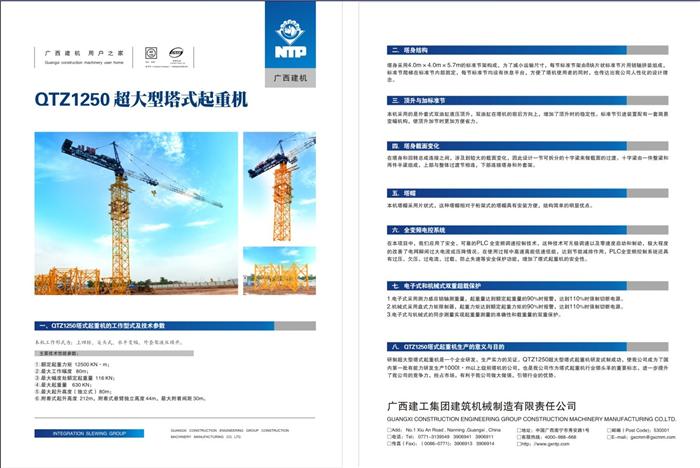Click the square certification mark icon

151,52
